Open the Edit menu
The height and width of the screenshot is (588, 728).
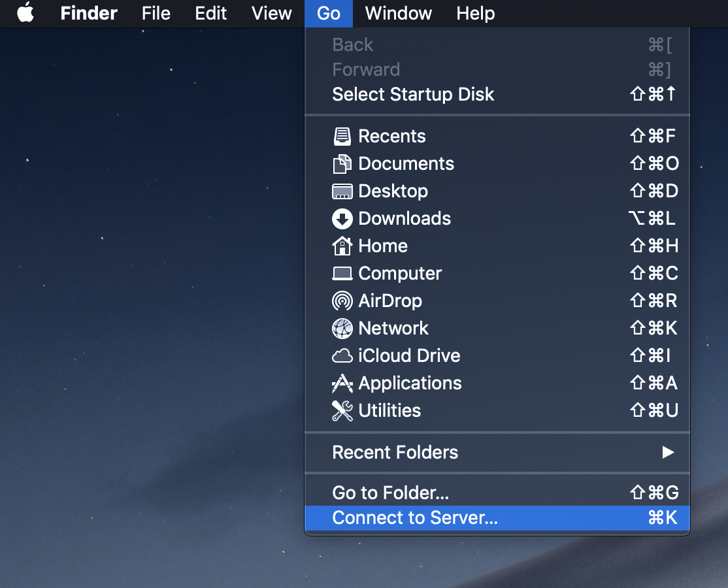point(211,13)
